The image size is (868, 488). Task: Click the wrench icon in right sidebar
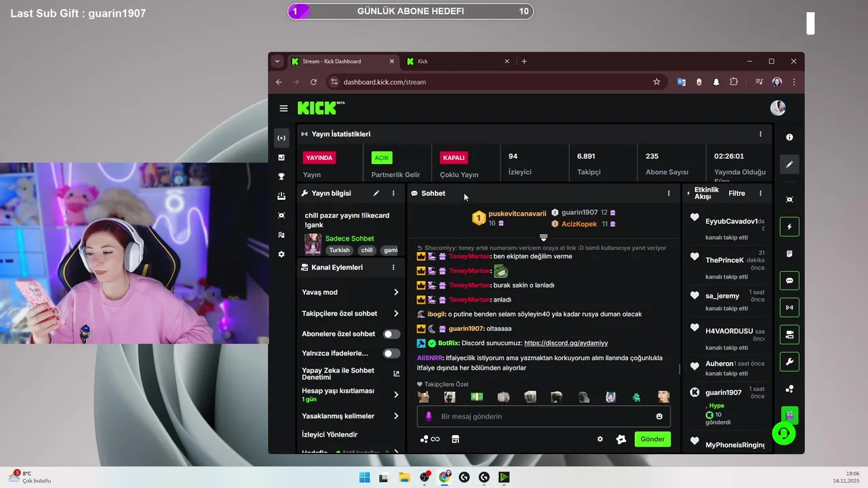click(789, 362)
